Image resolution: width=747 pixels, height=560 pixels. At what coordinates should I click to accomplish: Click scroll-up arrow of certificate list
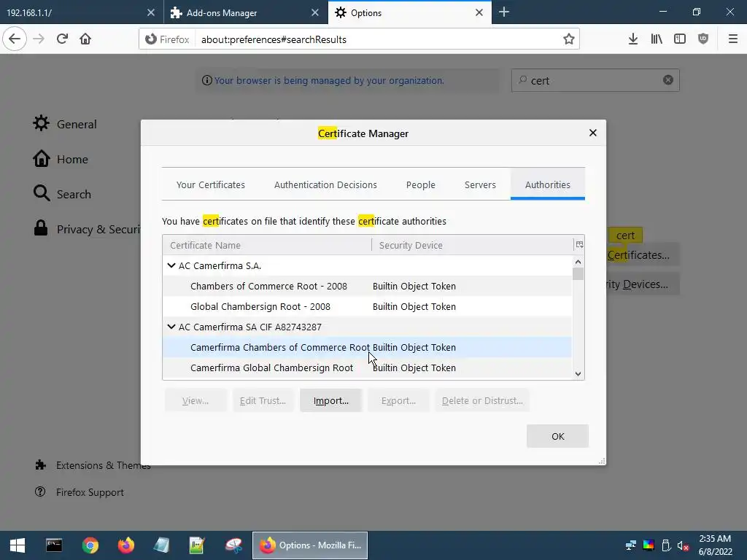point(578,262)
